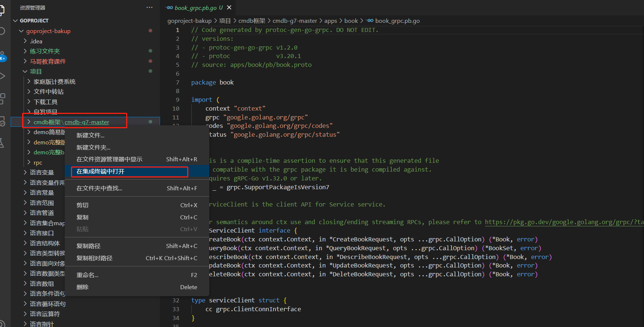The width and height of the screenshot is (644, 327).
Task: Click the 'import (' keyword line
Action: tap(205, 100)
